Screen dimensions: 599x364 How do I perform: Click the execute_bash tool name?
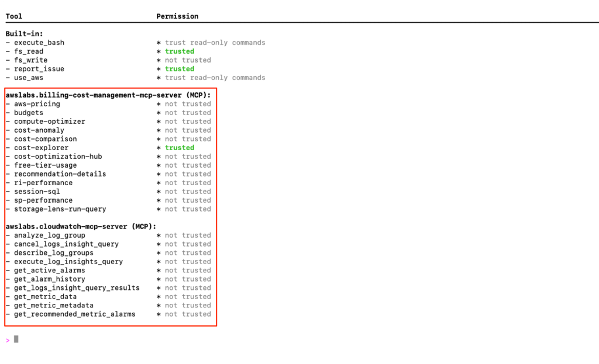point(39,42)
